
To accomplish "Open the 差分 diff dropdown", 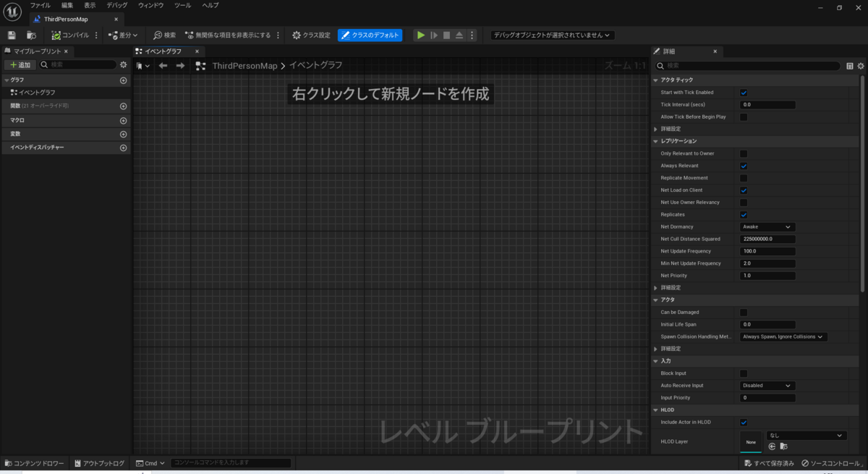I will point(123,35).
